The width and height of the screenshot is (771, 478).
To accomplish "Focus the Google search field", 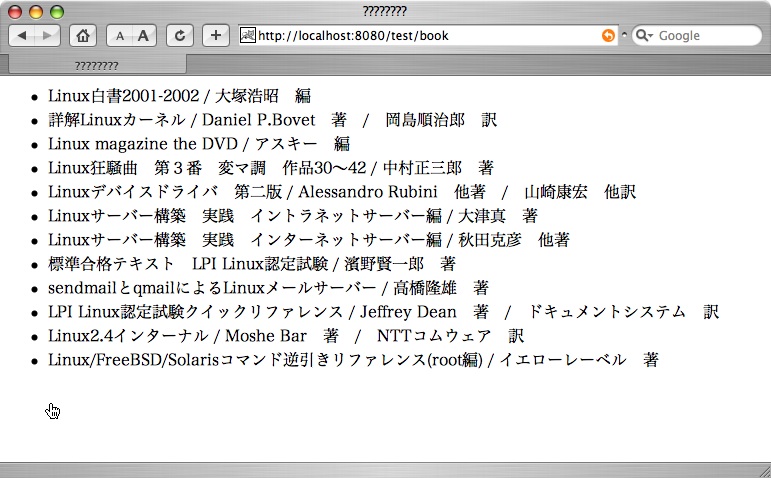I will click(697, 35).
